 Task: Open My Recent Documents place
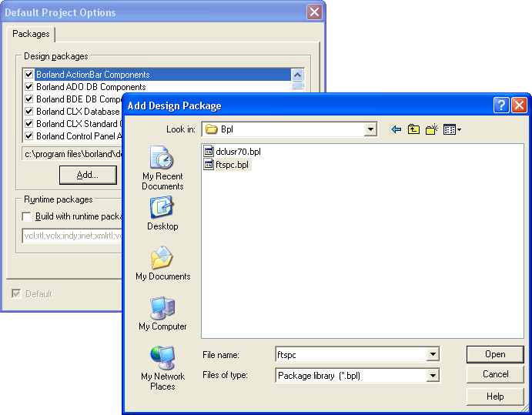162,168
